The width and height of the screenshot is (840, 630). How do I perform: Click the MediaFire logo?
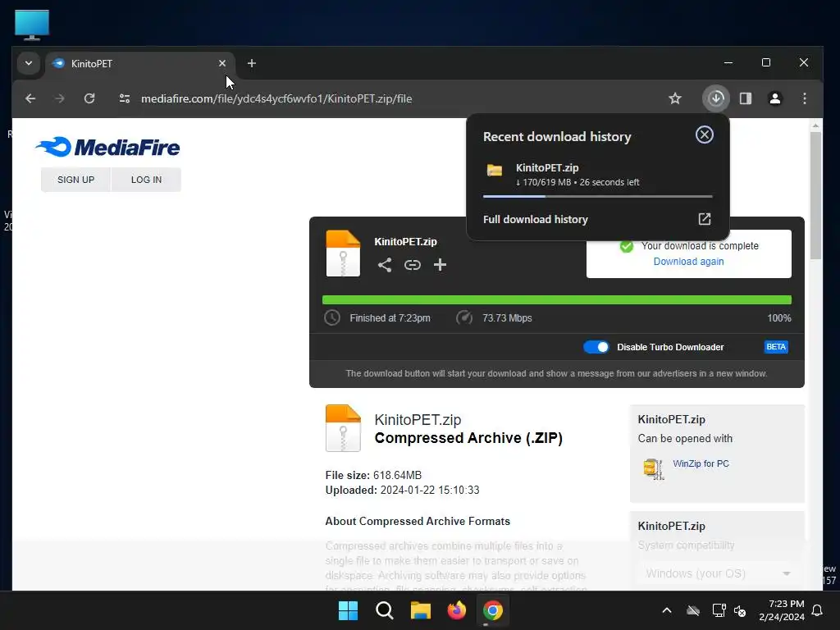pos(108,147)
